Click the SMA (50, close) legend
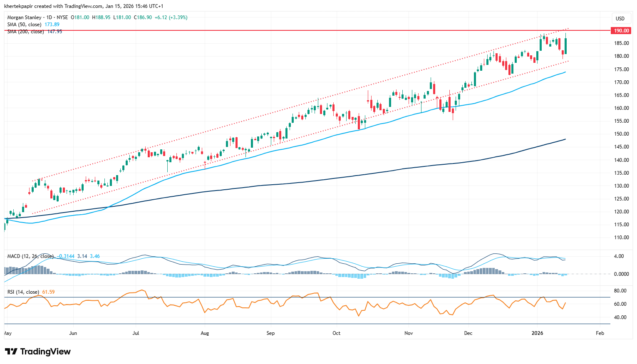The height and width of the screenshot is (364, 637). (x=24, y=25)
